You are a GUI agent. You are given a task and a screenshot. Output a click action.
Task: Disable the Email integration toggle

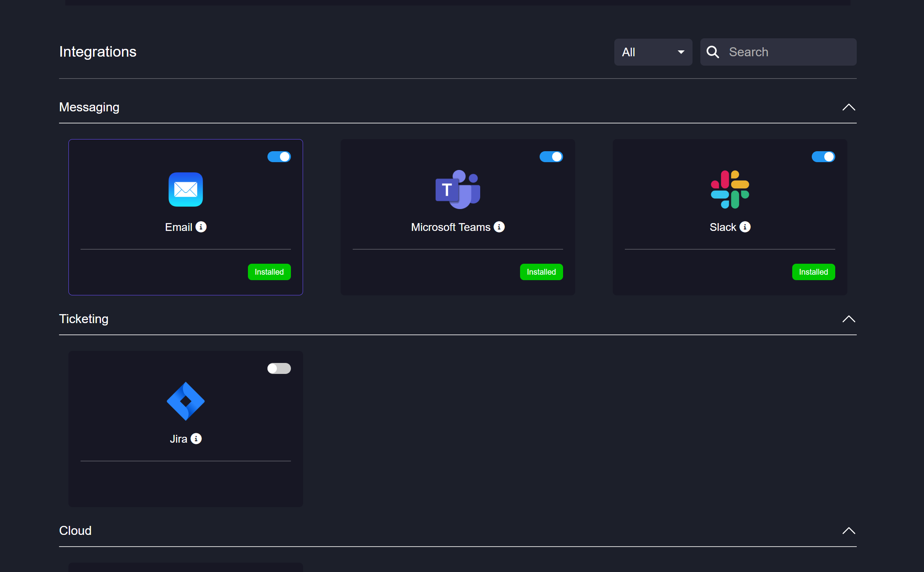[279, 157]
